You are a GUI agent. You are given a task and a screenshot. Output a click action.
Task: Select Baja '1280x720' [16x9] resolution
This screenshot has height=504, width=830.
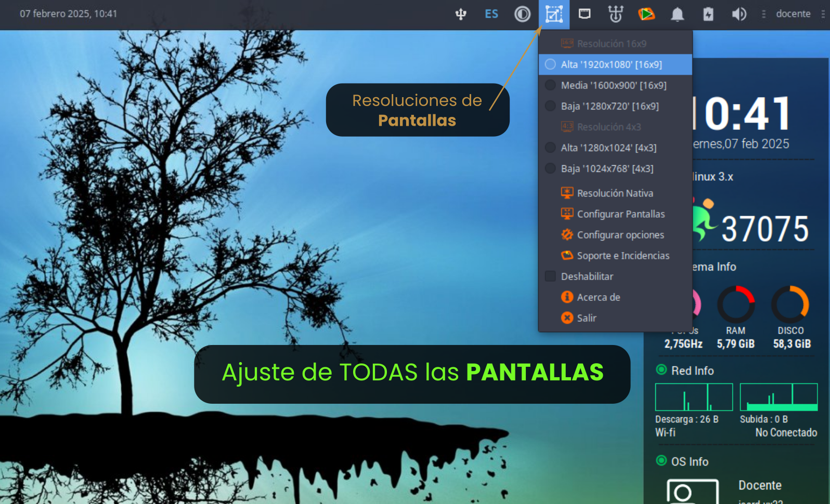615,106
